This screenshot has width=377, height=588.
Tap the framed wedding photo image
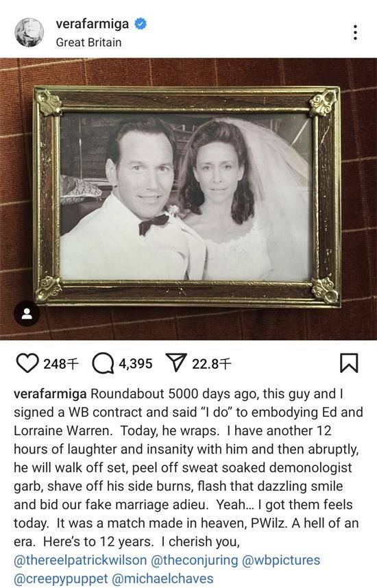pos(186,197)
